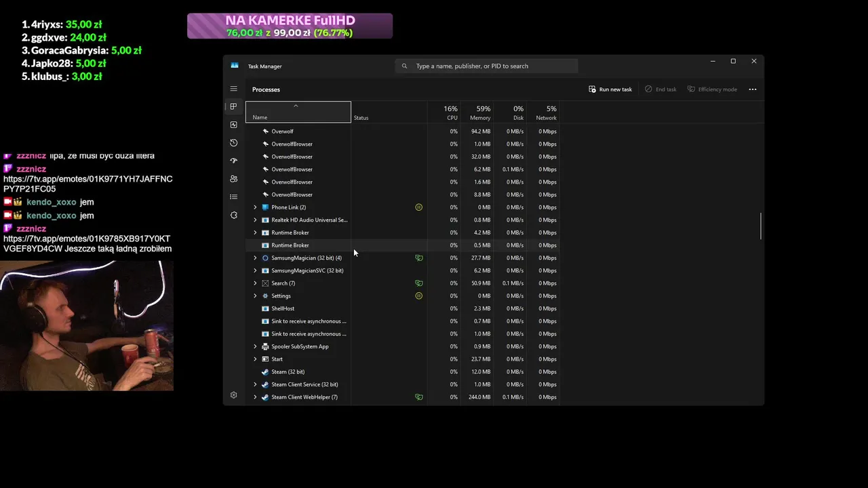Click Run new task button
The image size is (868, 488).
(610, 89)
